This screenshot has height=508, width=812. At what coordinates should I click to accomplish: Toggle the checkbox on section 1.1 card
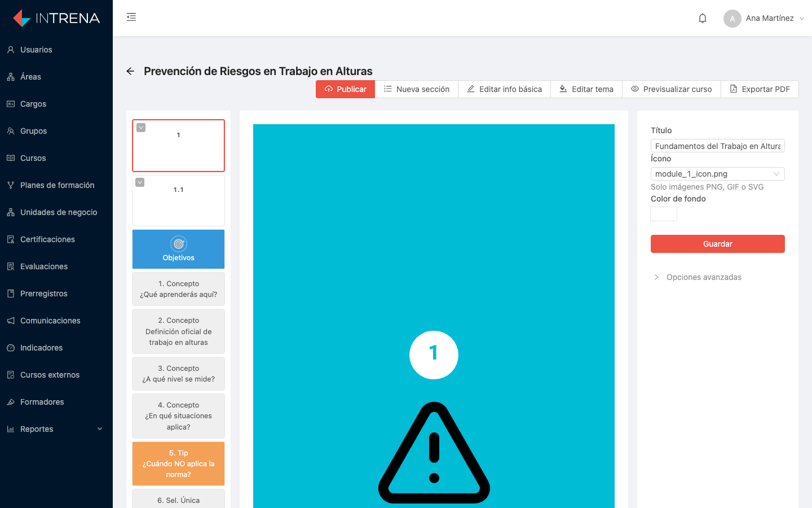pos(140,182)
